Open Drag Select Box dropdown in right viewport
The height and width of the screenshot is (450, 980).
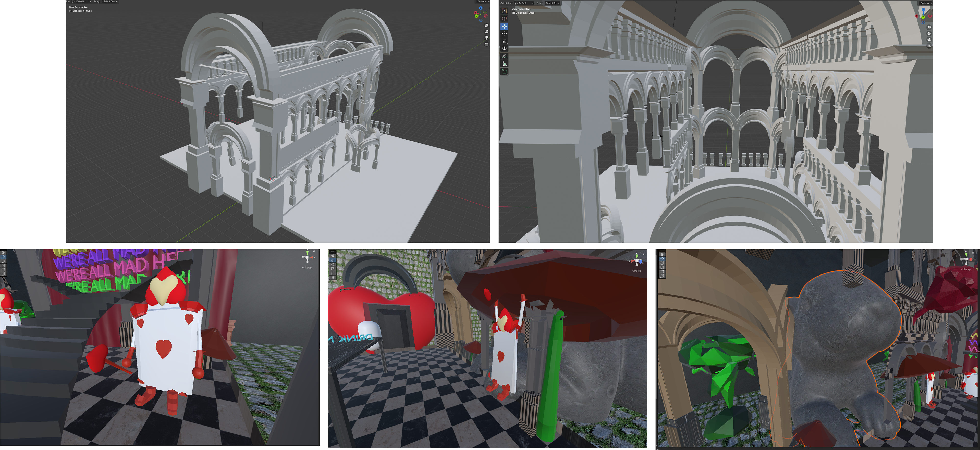[552, 3]
